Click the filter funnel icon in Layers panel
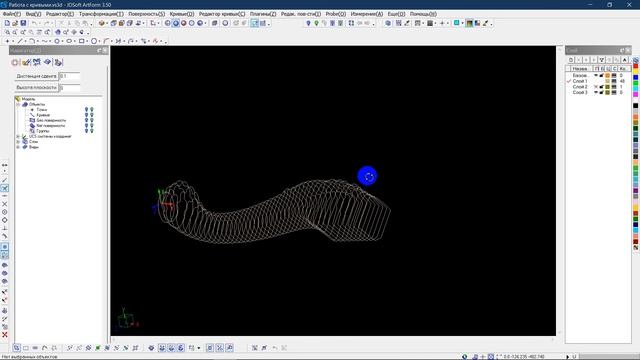This screenshot has height=360, width=640. tap(602, 60)
